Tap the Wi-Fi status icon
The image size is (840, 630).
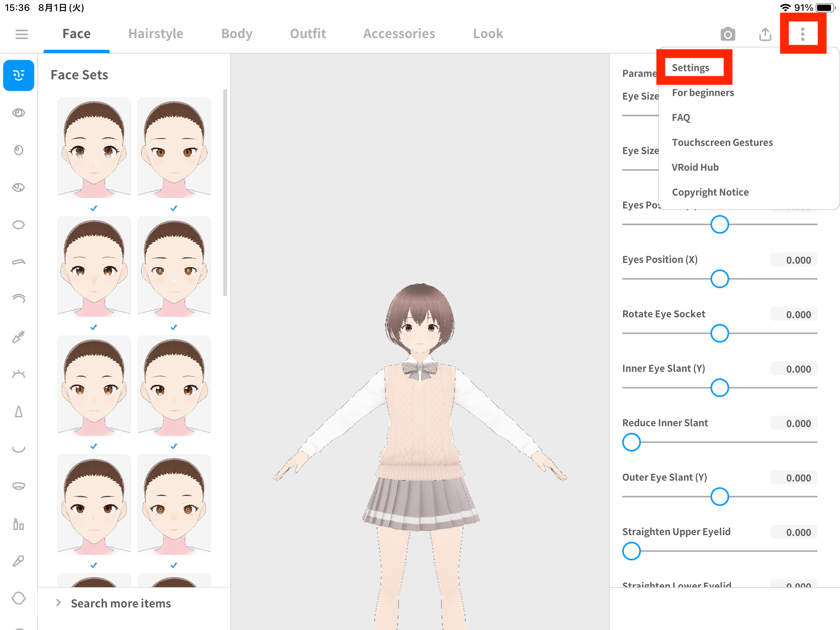(786, 8)
